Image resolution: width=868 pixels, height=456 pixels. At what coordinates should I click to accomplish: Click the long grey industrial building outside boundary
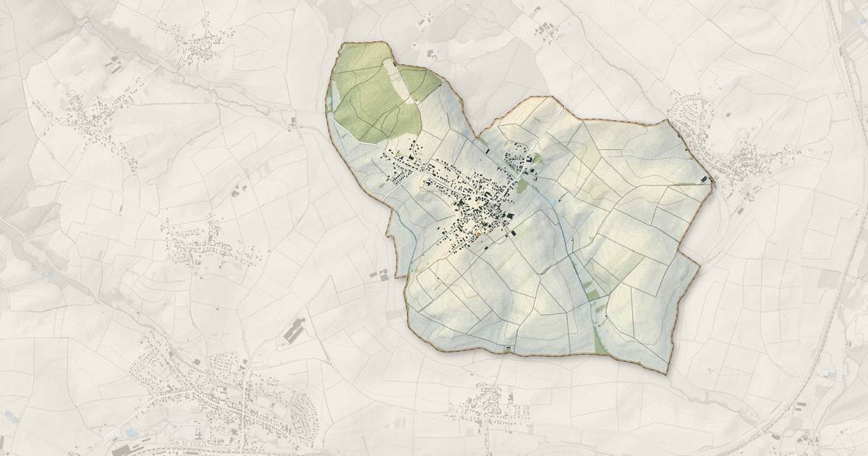(x=294, y=332)
